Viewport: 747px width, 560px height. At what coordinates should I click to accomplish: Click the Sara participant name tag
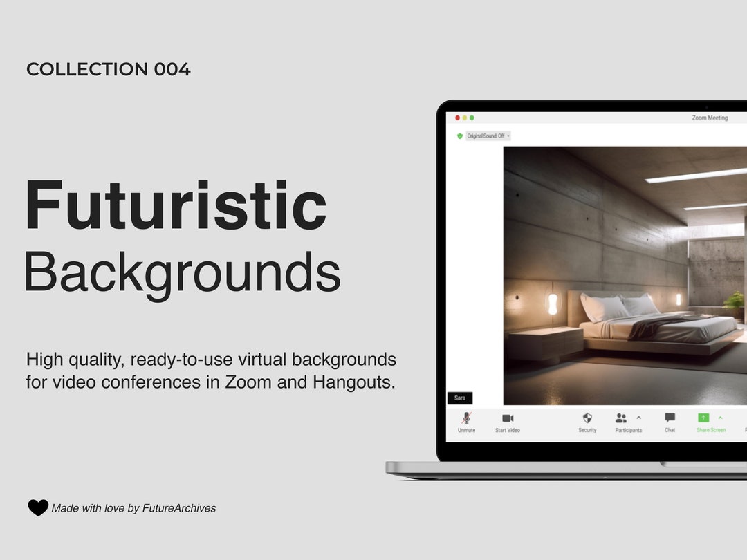pyautogui.click(x=459, y=398)
